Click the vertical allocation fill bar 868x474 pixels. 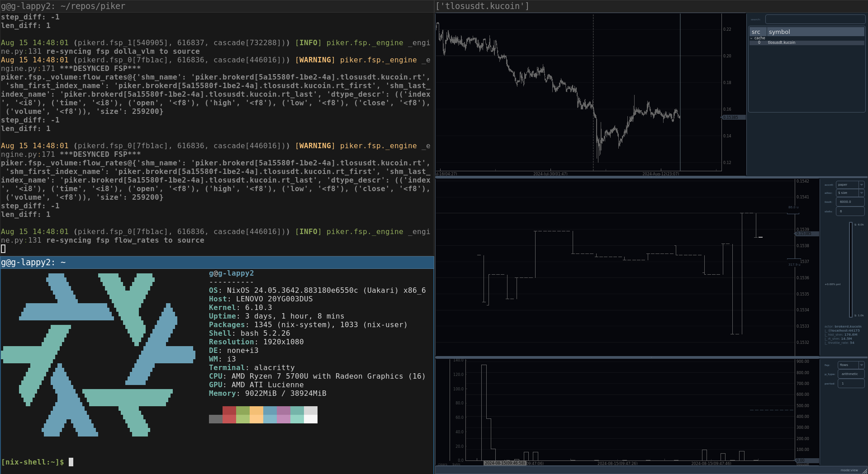[850, 270]
